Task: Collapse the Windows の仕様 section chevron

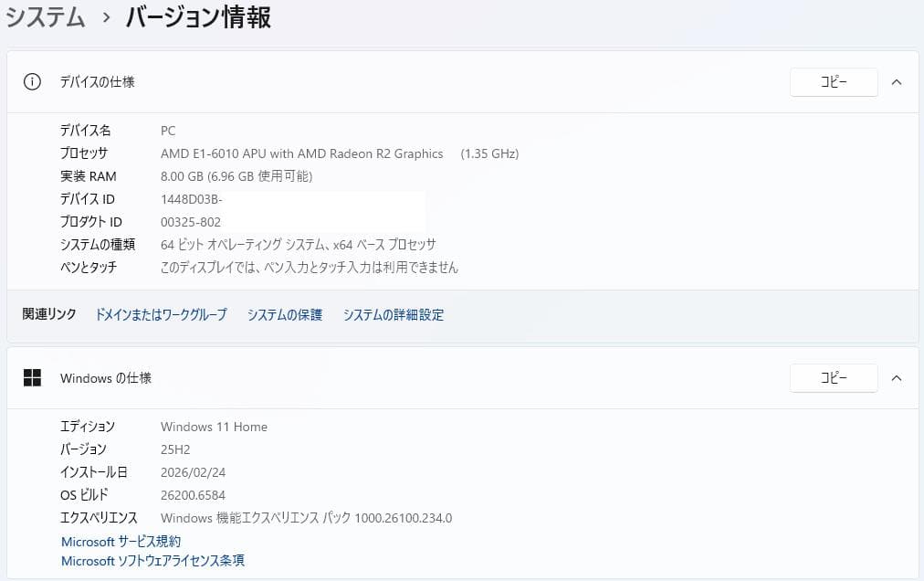Action: click(x=897, y=378)
